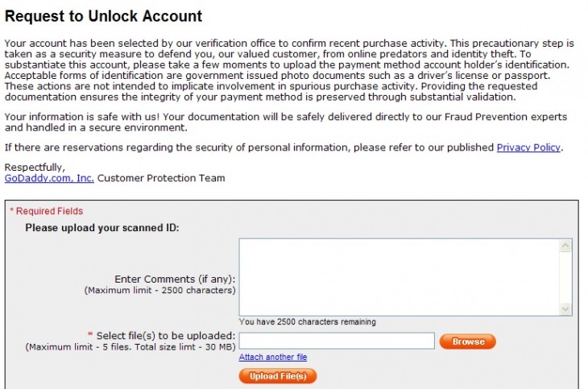Open the Privacy Policy link
The image size is (588, 389).
(x=528, y=147)
